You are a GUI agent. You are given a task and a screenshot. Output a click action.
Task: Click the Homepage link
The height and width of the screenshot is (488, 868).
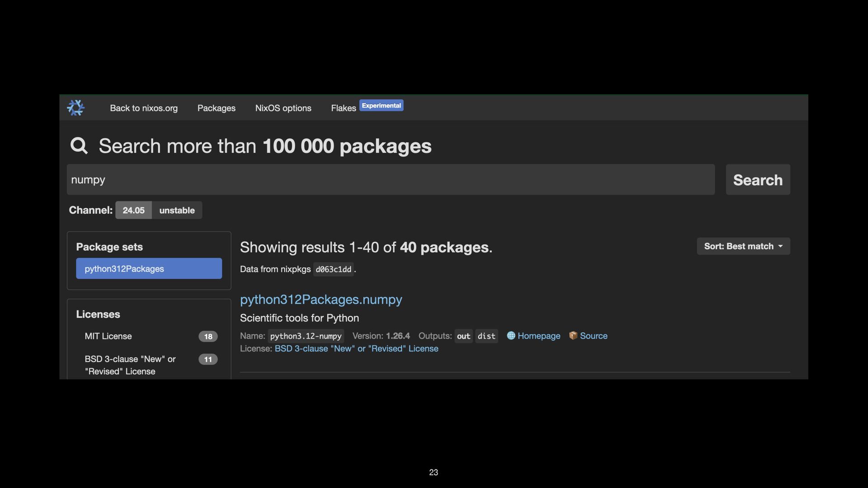538,336
